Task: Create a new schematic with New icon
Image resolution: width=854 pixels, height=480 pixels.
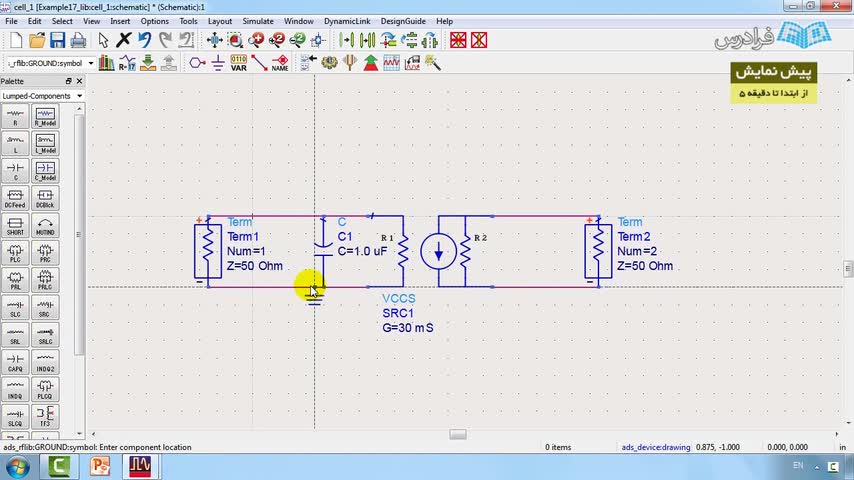Action: click(16, 40)
